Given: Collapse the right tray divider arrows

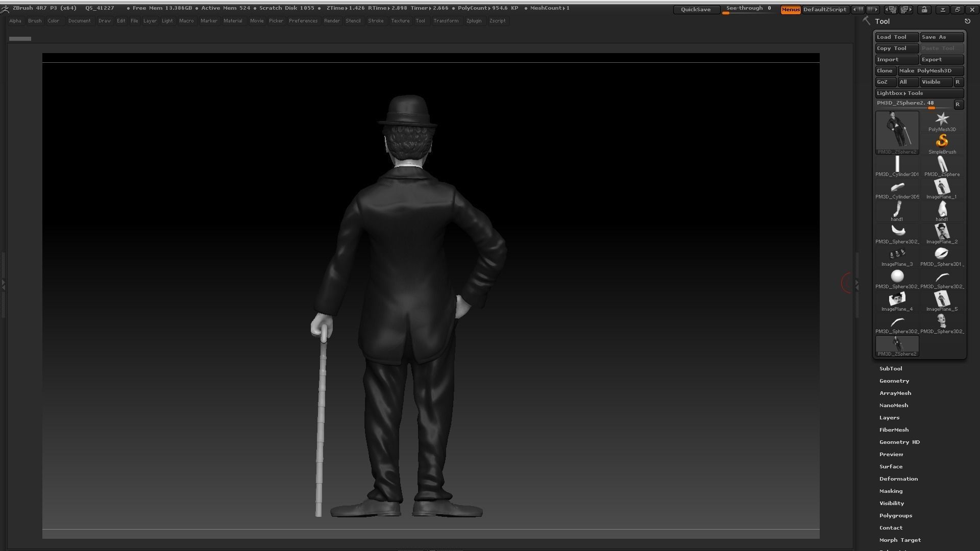Looking at the screenshot, I should pyautogui.click(x=857, y=285).
